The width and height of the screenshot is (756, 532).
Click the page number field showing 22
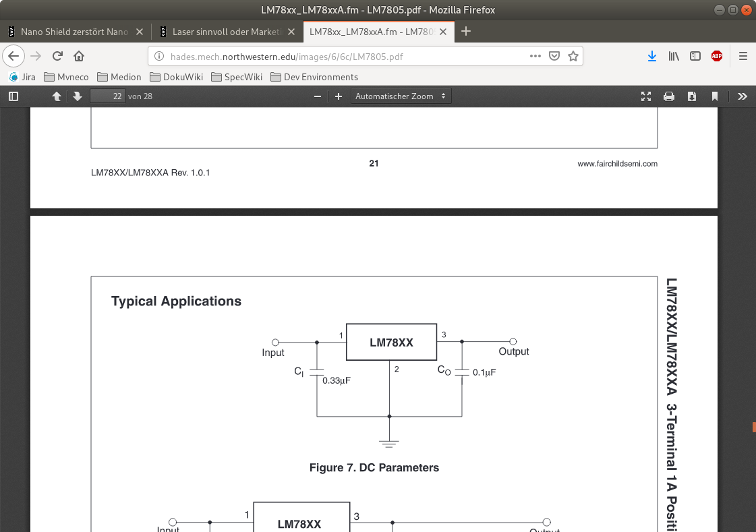(x=107, y=96)
